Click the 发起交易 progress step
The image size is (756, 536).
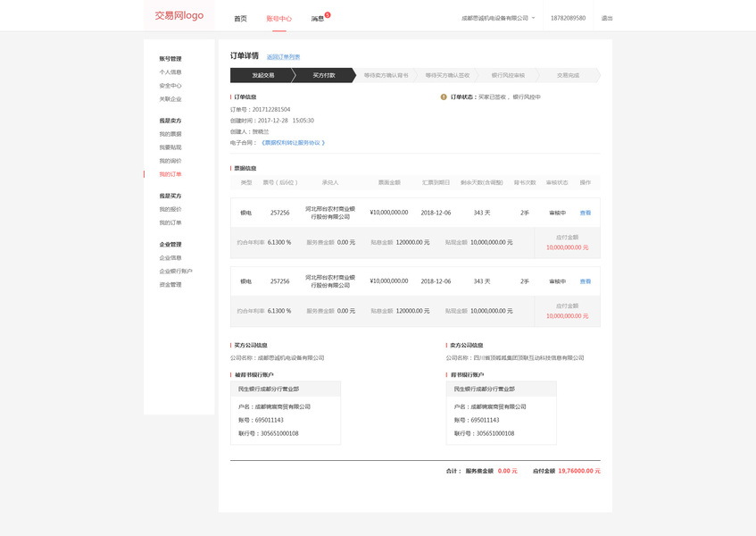pyautogui.click(x=262, y=75)
